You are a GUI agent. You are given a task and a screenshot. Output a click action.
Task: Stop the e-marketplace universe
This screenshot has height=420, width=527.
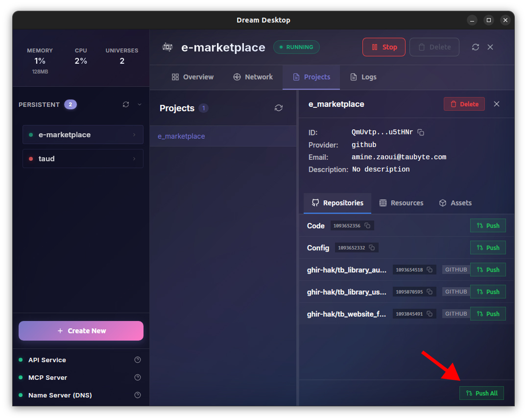(383, 47)
